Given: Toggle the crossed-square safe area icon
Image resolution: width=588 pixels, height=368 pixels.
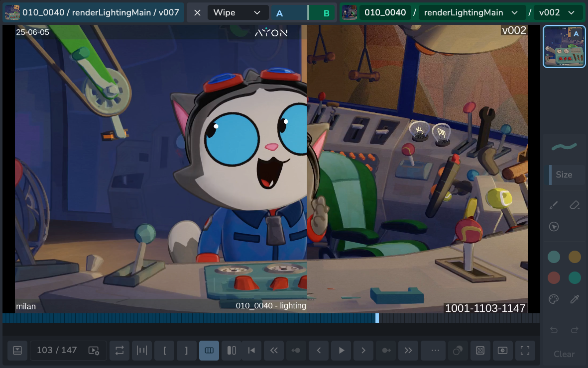Looking at the screenshot, I should (x=480, y=351).
